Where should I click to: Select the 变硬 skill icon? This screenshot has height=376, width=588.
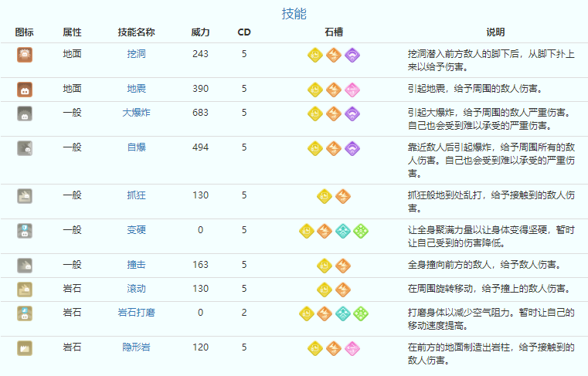pos(24,230)
